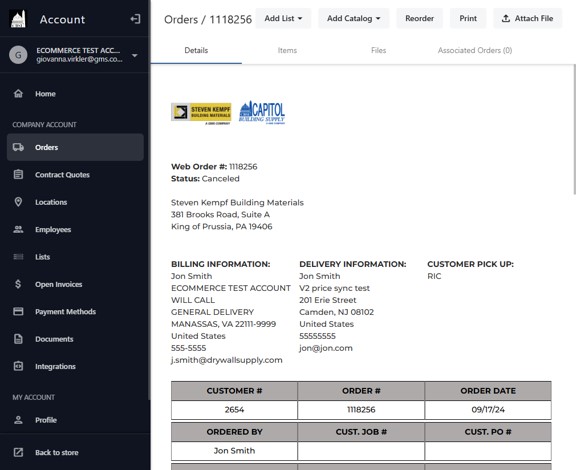Switch to the Details tab
Screen dimensions: 576x470
pos(196,50)
